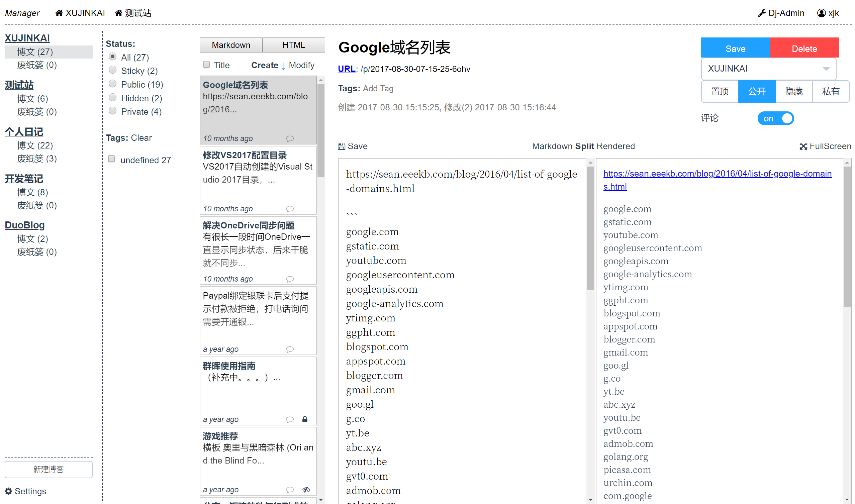Click the 新建博客 button
Viewport: 855px width, 504px height.
(x=49, y=469)
